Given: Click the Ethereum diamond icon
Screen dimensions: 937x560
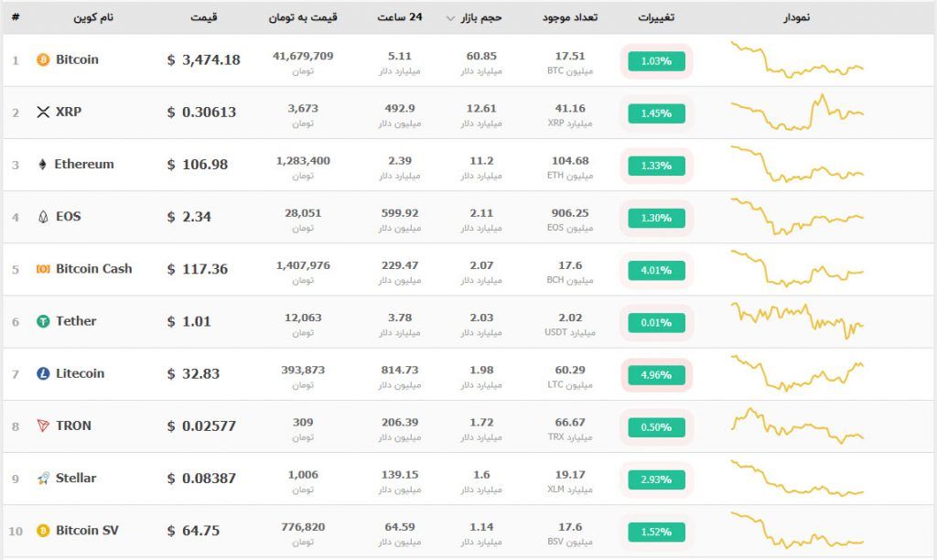Looking at the screenshot, I should [42, 165].
